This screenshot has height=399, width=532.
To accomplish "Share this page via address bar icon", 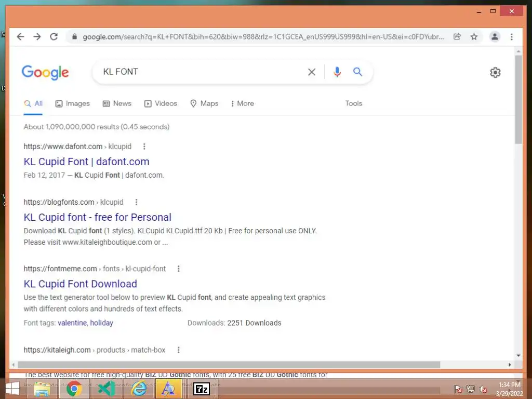I will click(x=457, y=37).
